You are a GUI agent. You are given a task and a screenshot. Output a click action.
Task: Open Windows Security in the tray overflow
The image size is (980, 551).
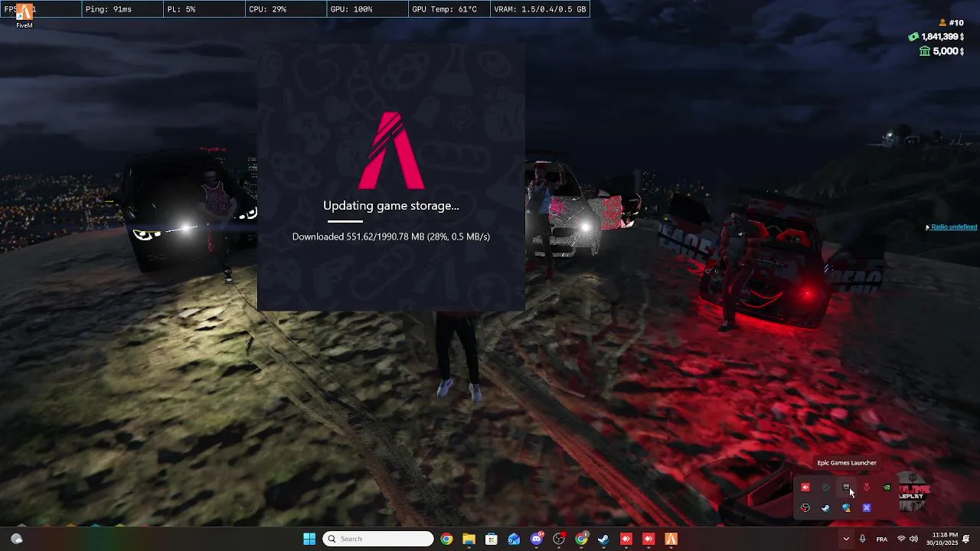[x=846, y=507]
